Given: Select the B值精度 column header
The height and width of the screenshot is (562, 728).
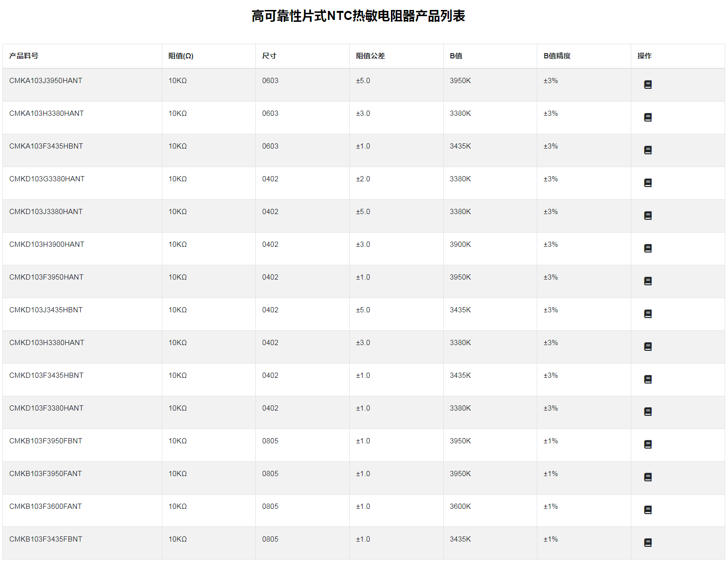Looking at the screenshot, I should pyautogui.click(x=557, y=56).
